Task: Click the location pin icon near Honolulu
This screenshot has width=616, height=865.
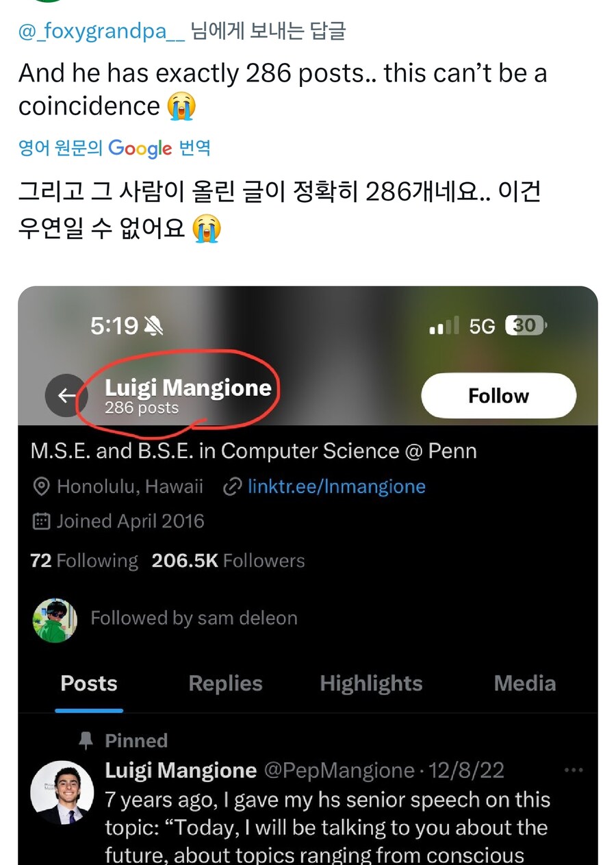Action: coord(42,487)
